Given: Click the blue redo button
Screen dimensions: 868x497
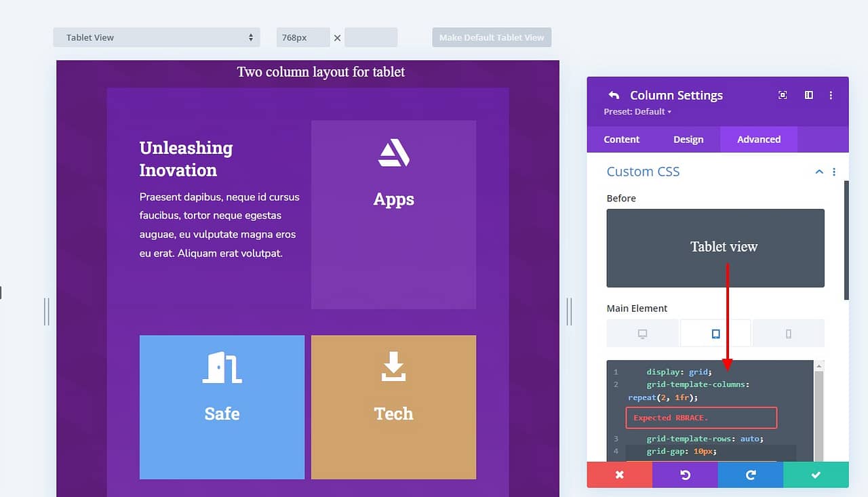Looking at the screenshot, I should pos(750,475).
